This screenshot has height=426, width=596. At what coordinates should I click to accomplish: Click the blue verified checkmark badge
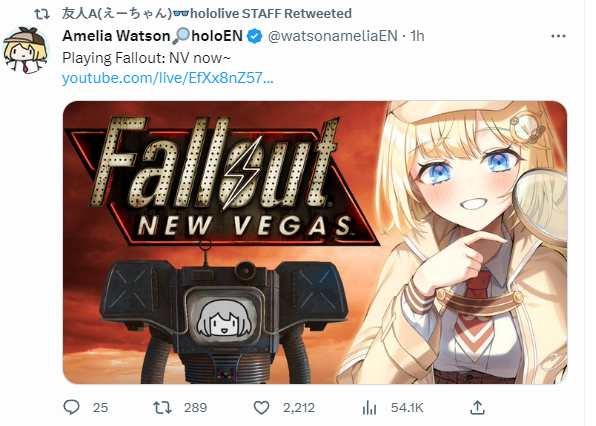point(254,36)
